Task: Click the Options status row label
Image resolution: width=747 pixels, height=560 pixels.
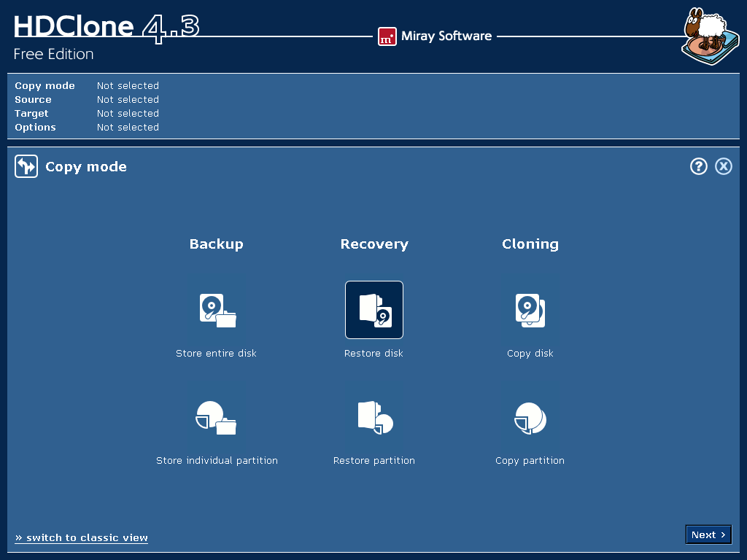Action: (35, 127)
